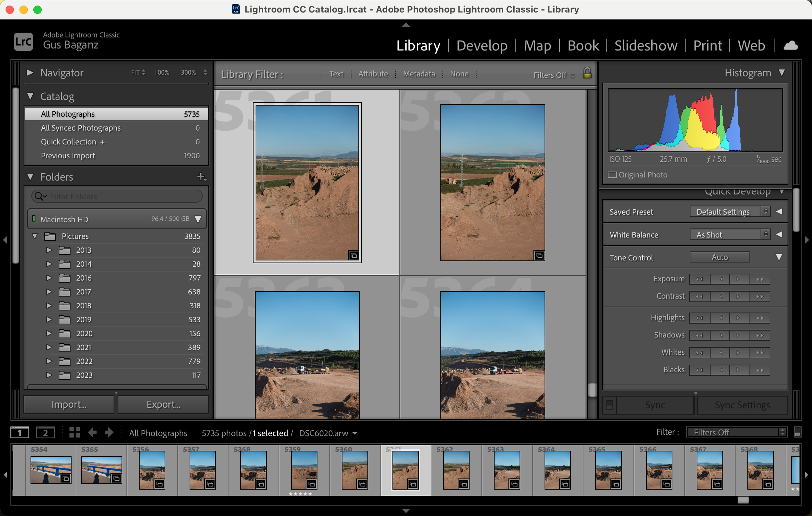Expand the 2019 folder

[49, 319]
